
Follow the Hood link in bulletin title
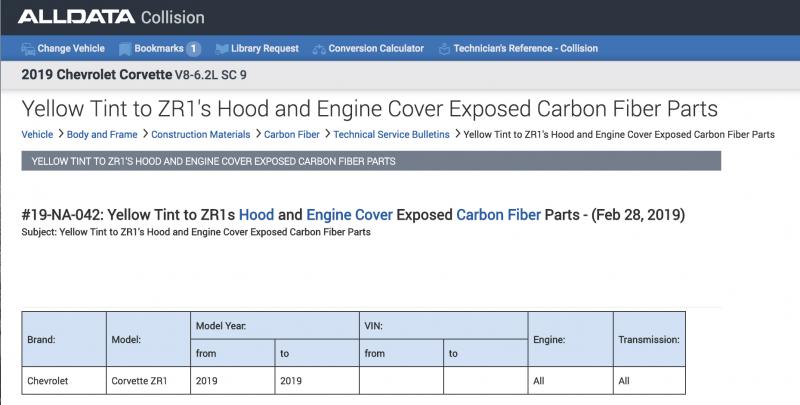click(x=257, y=215)
